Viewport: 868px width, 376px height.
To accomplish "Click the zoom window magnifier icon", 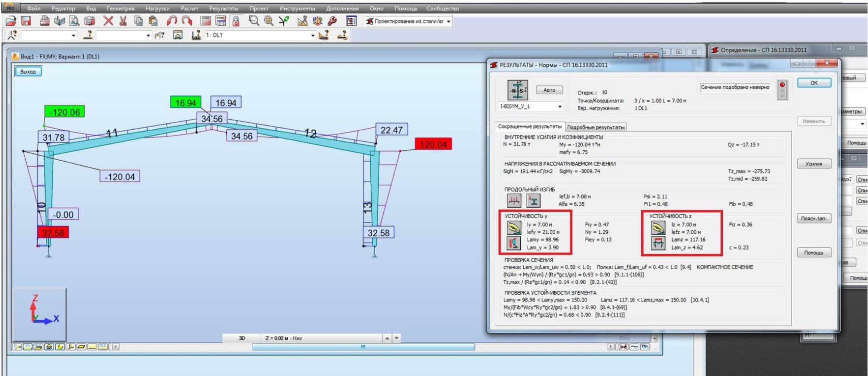I will point(253,21).
